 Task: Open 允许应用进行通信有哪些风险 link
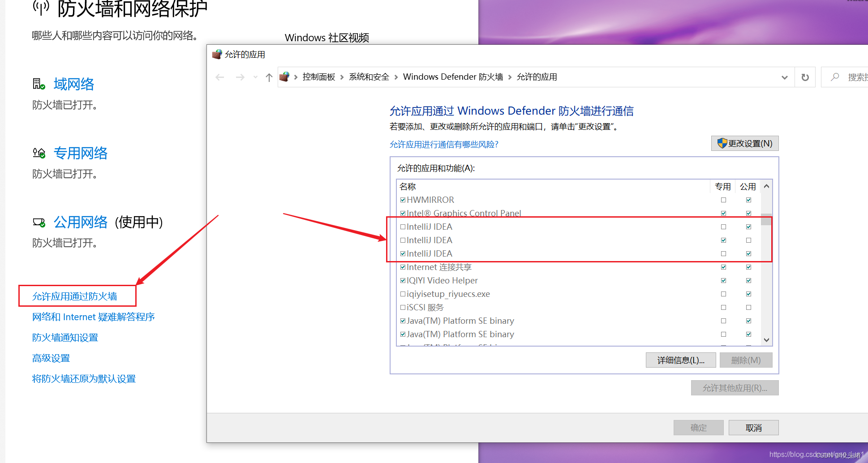pyautogui.click(x=444, y=144)
